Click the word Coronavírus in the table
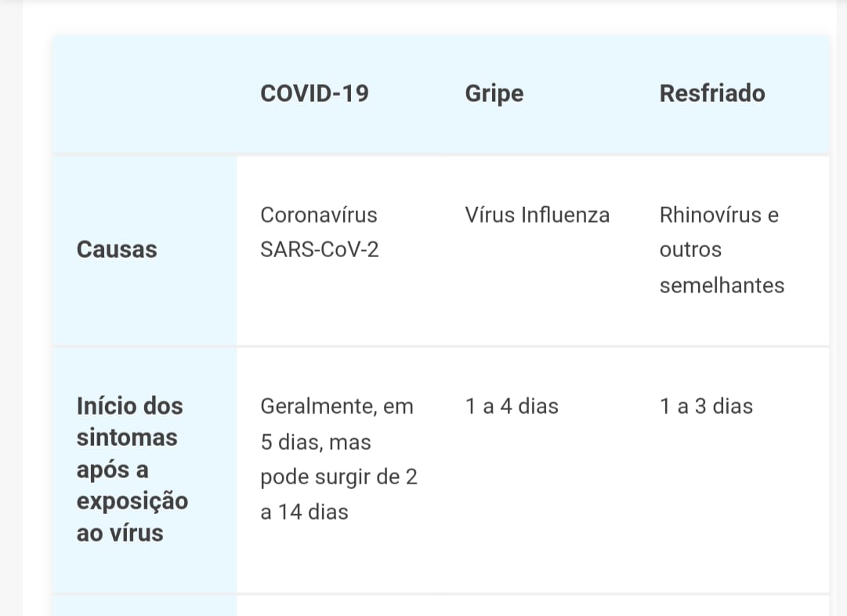847x616 pixels. [x=318, y=215]
